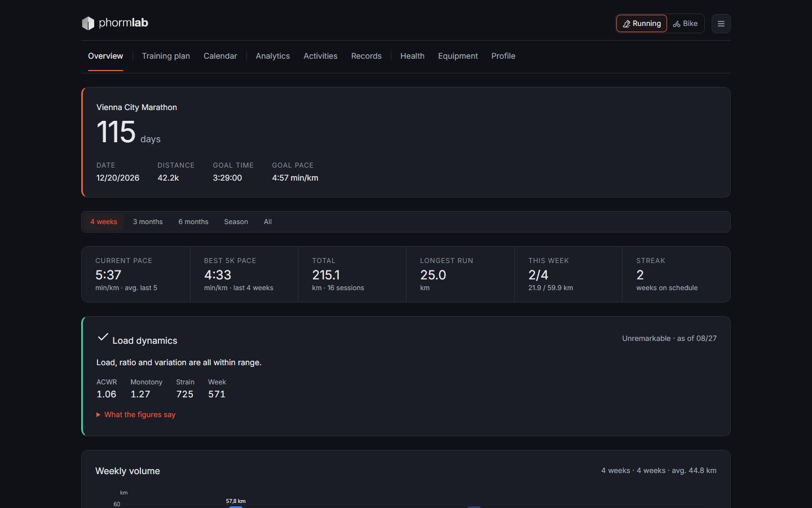Image resolution: width=812 pixels, height=508 pixels.
Task: Go to the Equipment tab
Action: coord(458,56)
